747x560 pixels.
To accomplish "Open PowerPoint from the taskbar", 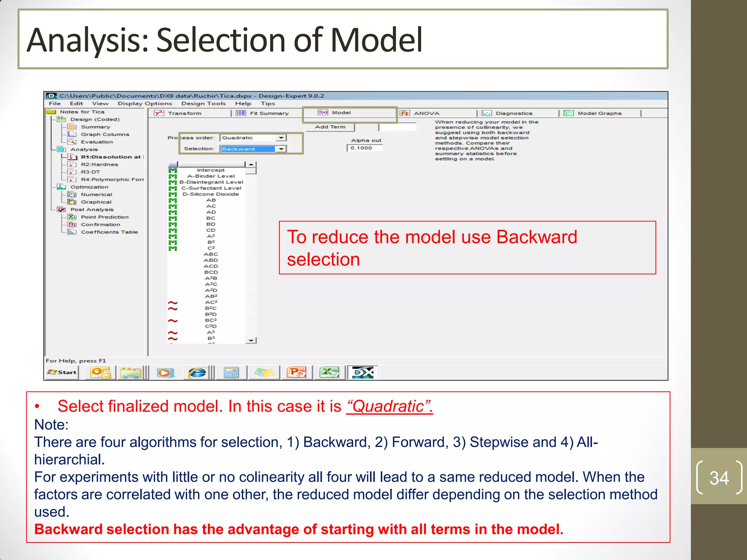I will (297, 372).
